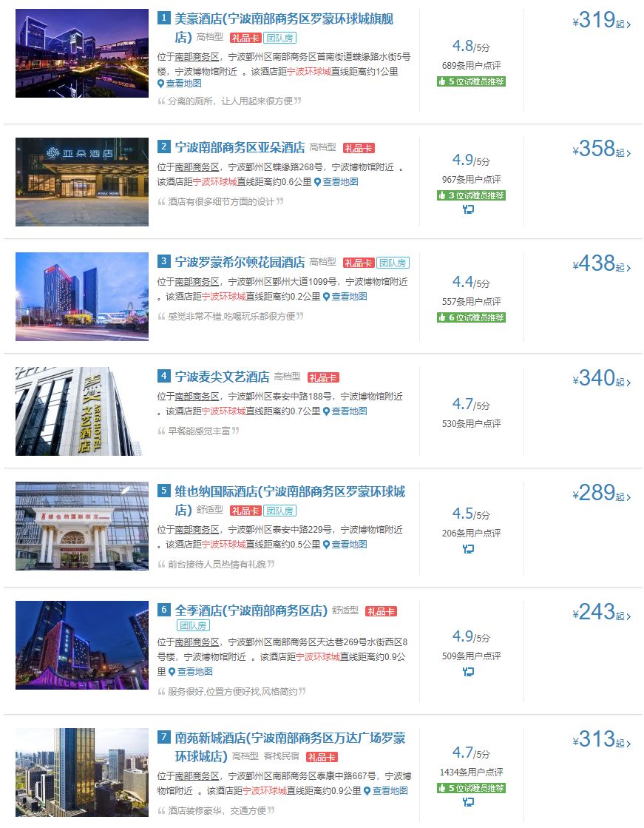
Task: Click 礼品卡 tag on 南苑新城酒店
Action: pos(322,757)
